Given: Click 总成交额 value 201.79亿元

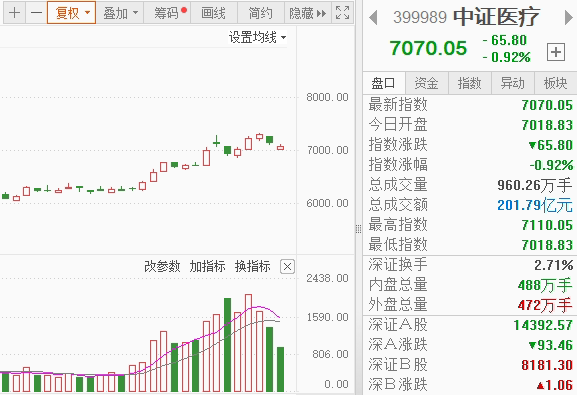Looking at the screenshot, I should pyautogui.click(x=535, y=205).
